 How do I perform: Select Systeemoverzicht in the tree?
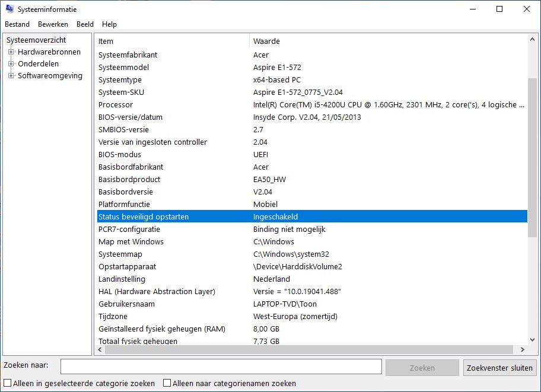[36, 40]
